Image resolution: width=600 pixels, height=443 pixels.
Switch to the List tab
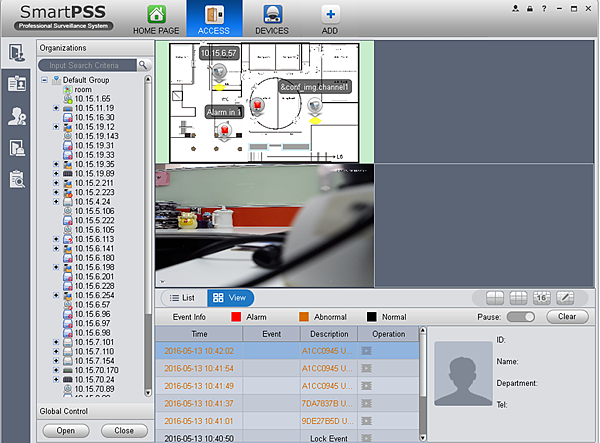click(x=182, y=298)
